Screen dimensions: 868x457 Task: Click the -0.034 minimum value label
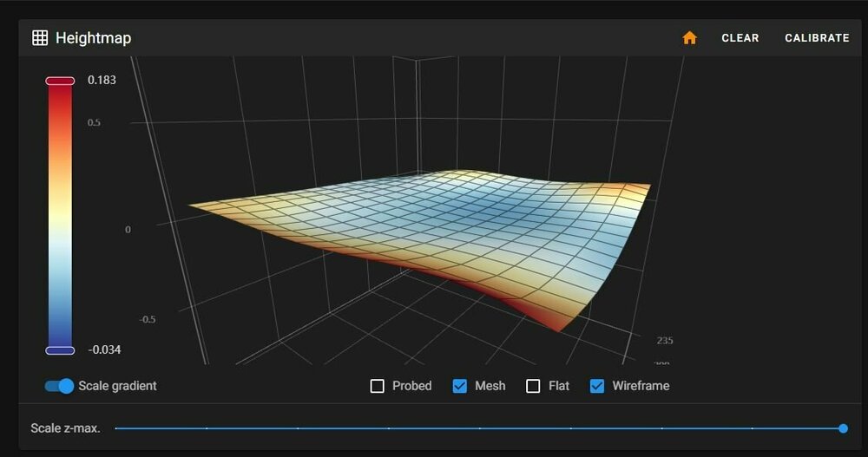pos(104,349)
